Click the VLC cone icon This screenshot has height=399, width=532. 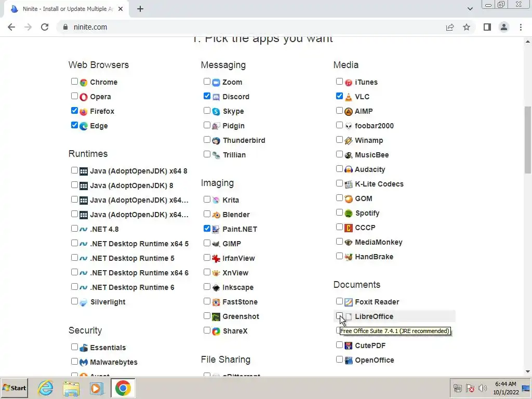coord(349,97)
